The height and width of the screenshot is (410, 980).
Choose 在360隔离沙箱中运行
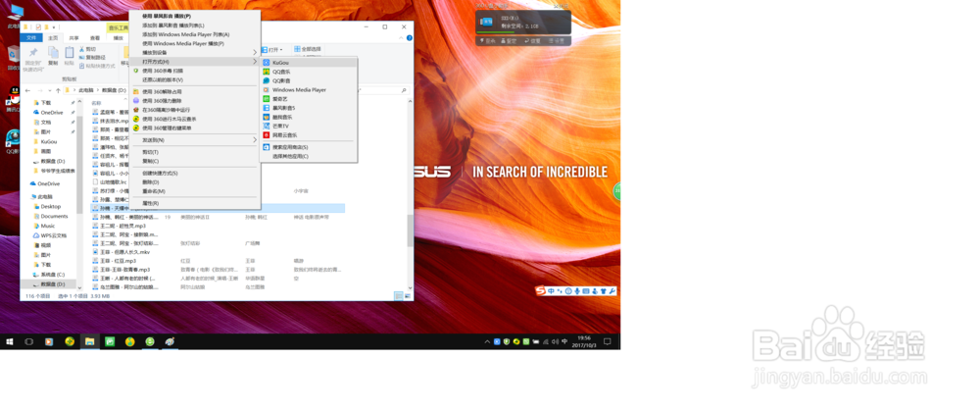(194, 110)
